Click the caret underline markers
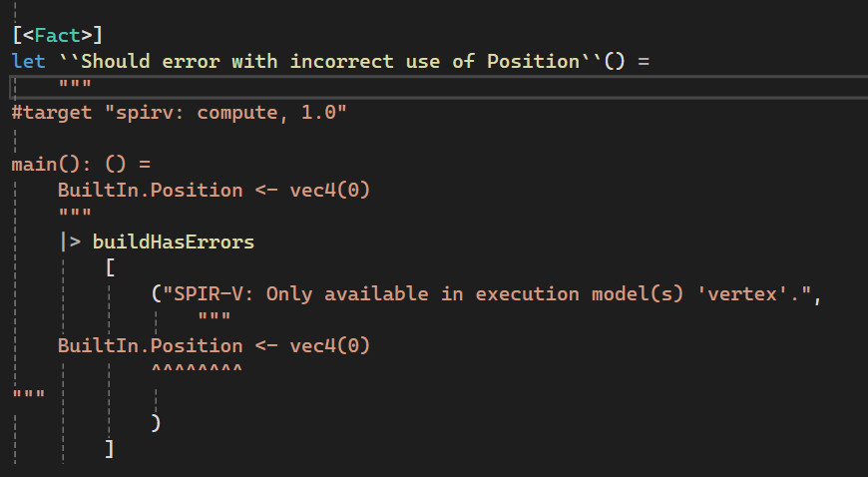 197,369
